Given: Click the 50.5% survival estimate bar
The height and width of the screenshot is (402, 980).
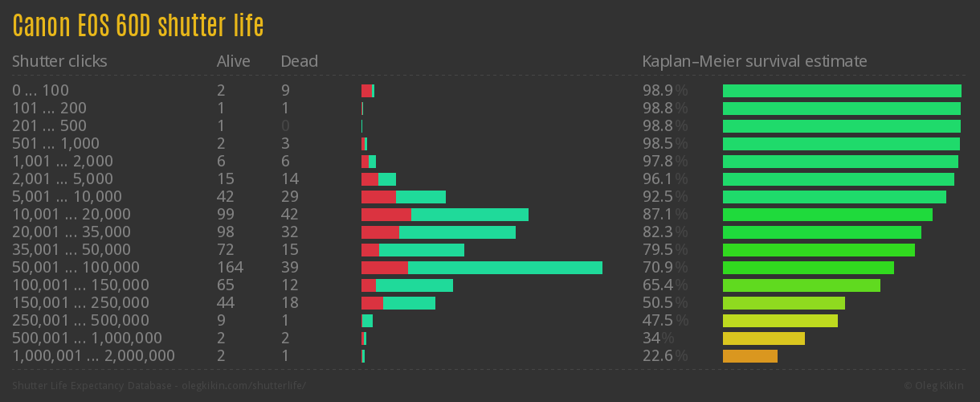Looking at the screenshot, I should 783,303.
